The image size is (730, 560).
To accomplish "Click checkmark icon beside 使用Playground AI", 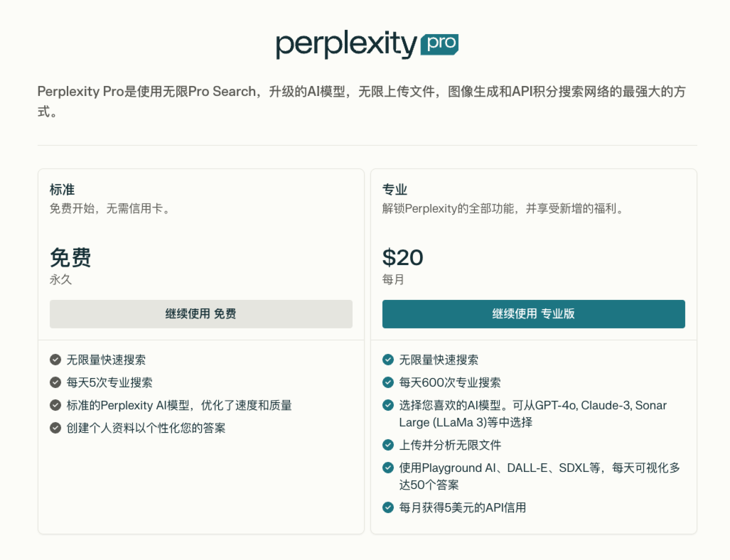I will click(x=388, y=468).
